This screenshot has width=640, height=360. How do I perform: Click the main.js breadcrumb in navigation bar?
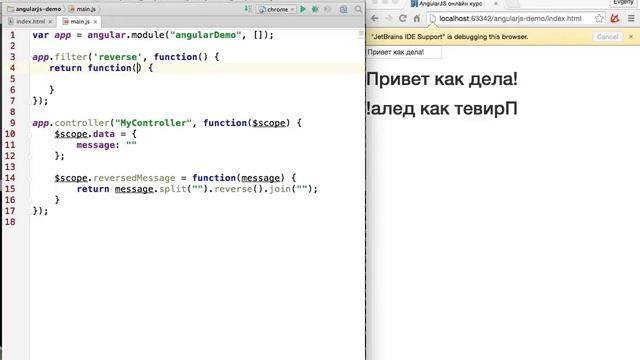tap(83, 9)
